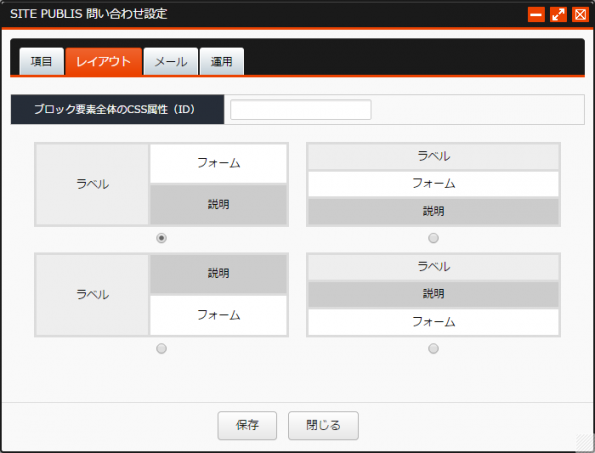Image resolution: width=595 pixels, height=453 pixels.
Task: Click the SITE PUBLIS 問い合わせ設定 title
Action: tap(89, 14)
